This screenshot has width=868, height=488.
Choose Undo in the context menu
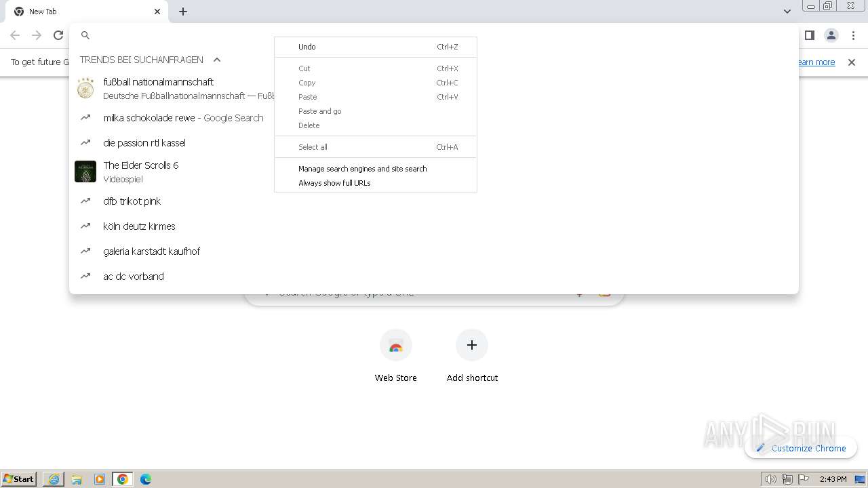click(376, 47)
